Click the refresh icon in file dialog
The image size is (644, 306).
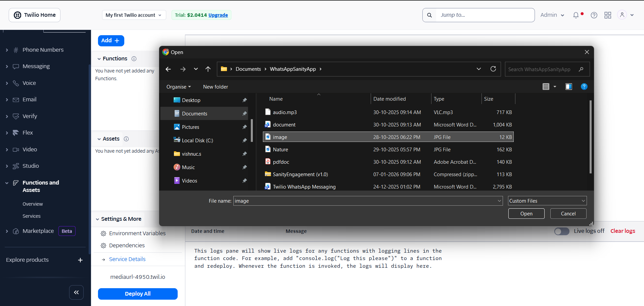pos(493,69)
